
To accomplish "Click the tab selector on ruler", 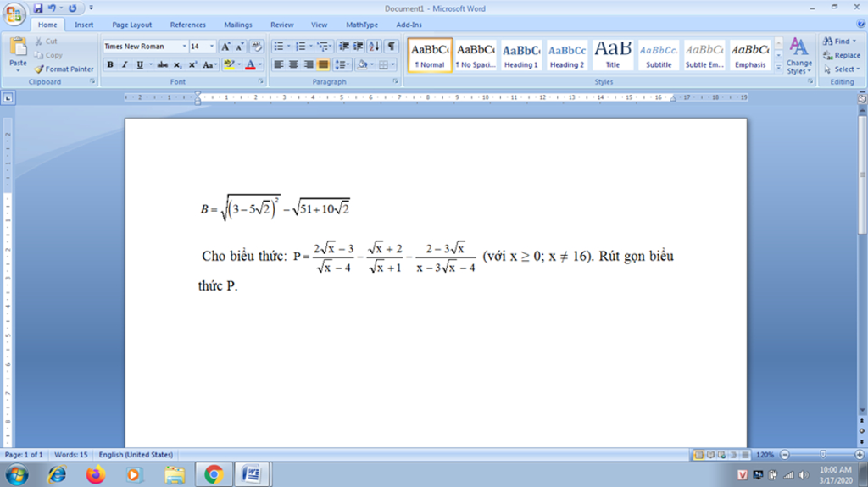I will 8,98.
